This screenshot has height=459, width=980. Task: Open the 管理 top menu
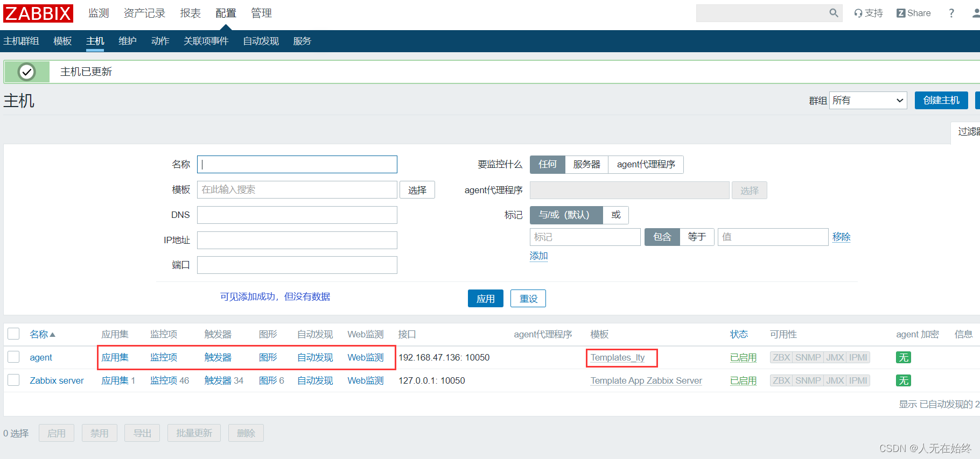(x=261, y=13)
